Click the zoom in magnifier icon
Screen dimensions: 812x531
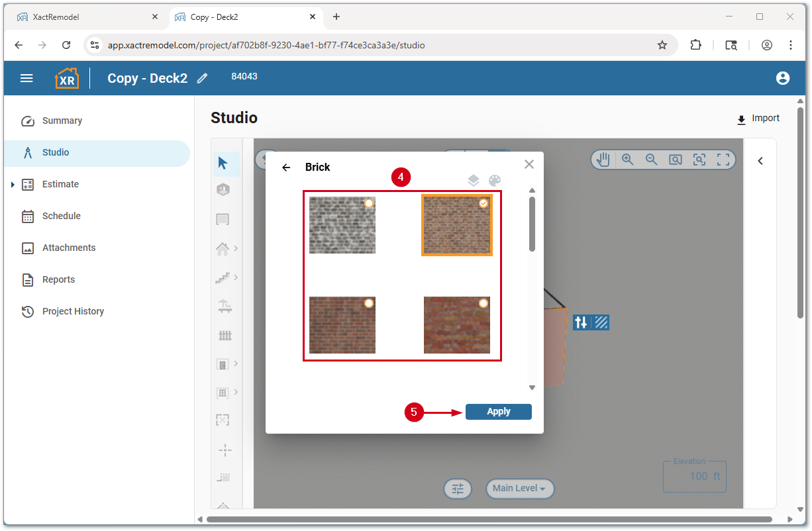tap(627, 159)
